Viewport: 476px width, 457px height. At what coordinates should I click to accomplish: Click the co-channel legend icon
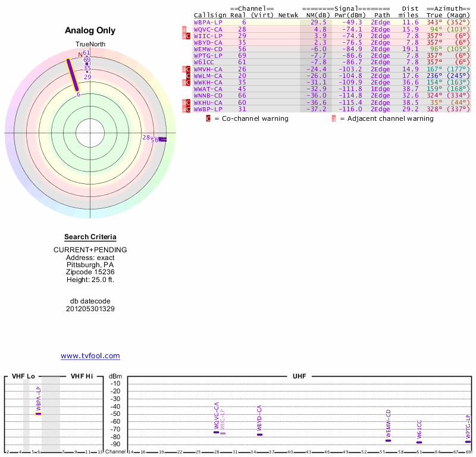tap(208, 118)
